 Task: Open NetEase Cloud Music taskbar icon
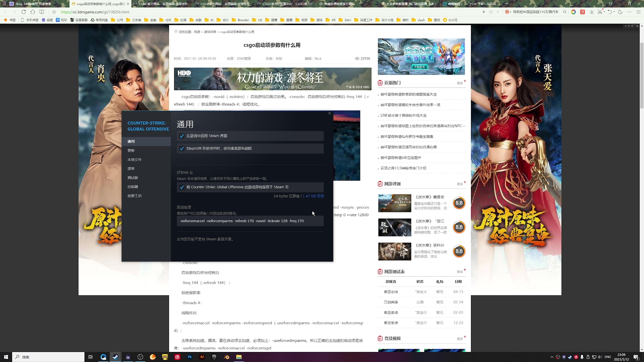click(x=177, y=357)
